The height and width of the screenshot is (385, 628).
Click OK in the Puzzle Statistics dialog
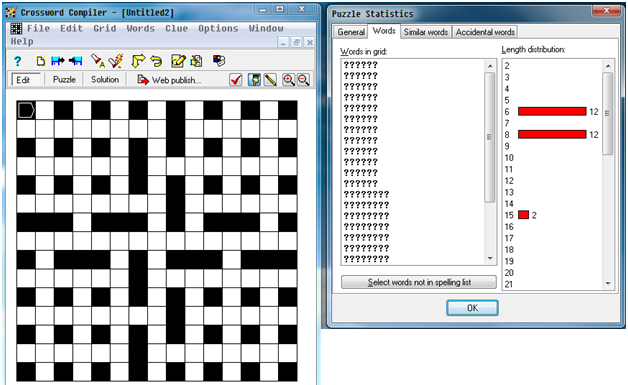pos(472,308)
